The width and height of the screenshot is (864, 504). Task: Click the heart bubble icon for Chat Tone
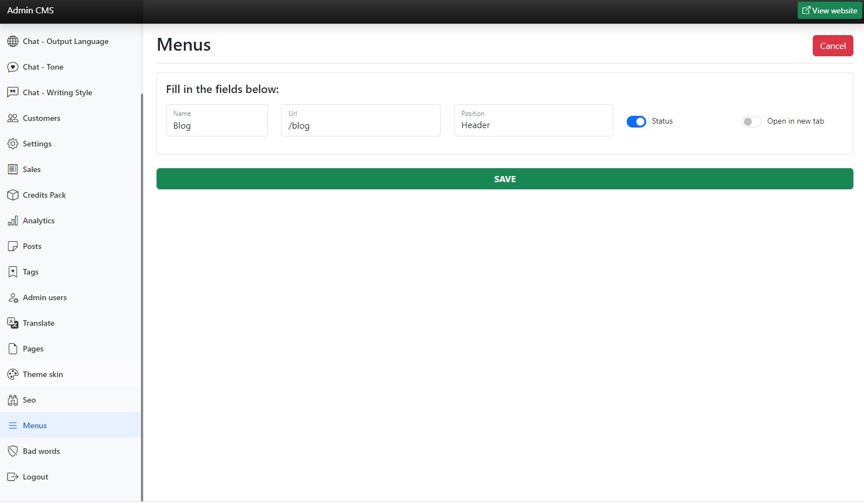pyautogui.click(x=13, y=67)
